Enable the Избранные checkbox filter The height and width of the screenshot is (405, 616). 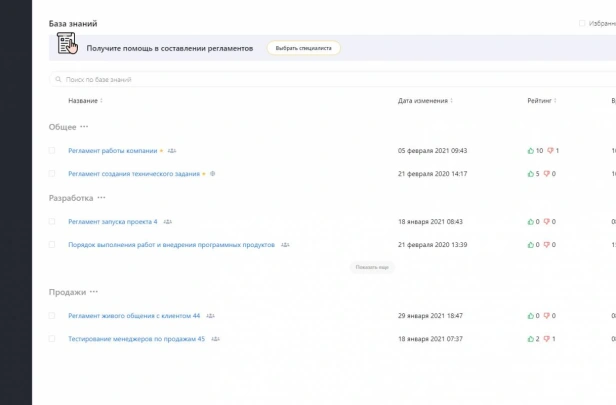tap(582, 24)
